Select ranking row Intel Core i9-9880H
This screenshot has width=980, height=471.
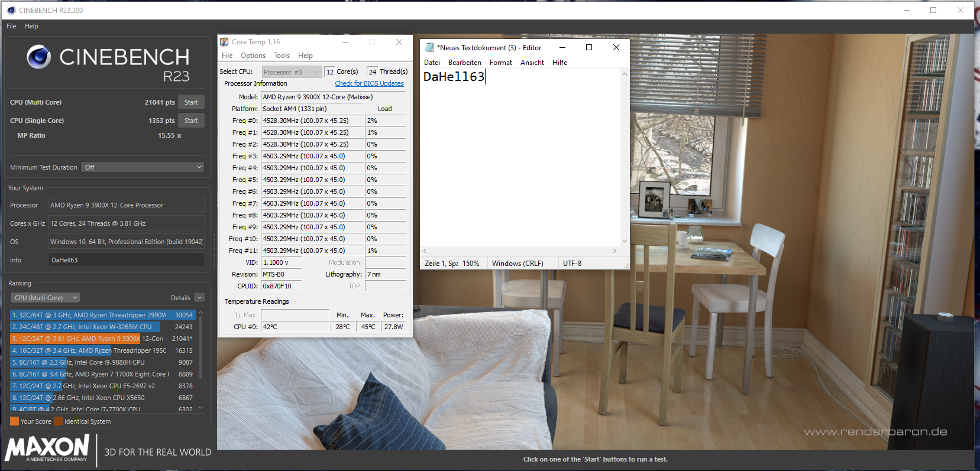(x=102, y=362)
